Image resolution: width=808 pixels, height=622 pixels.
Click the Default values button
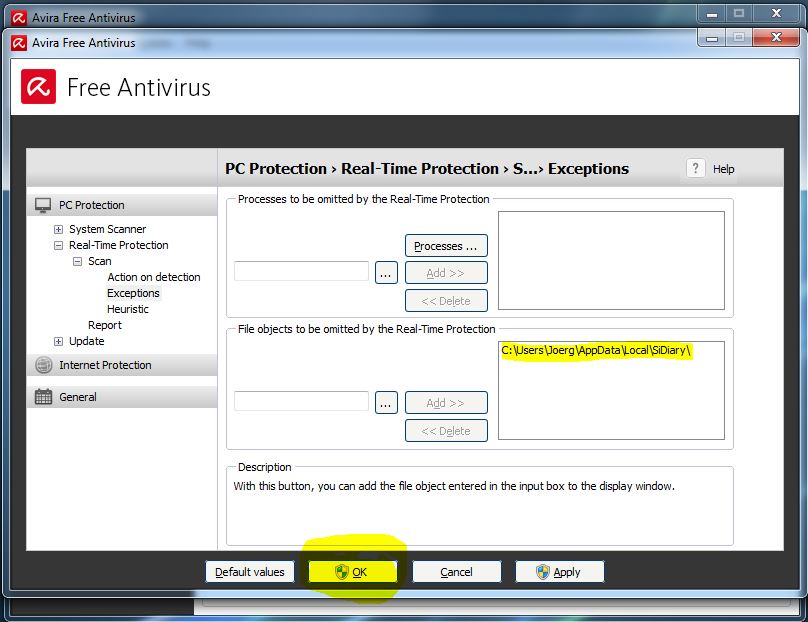pyautogui.click(x=249, y=571)
